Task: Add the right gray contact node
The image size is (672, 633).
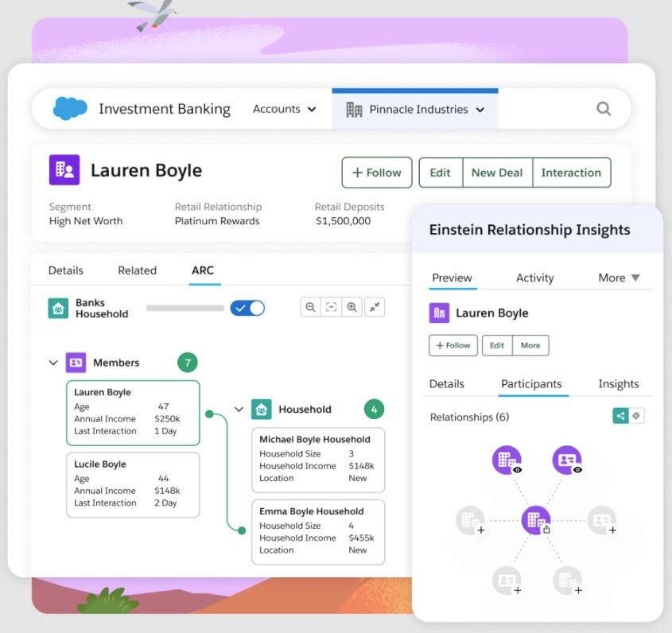Action: click(x=602, y=520)
